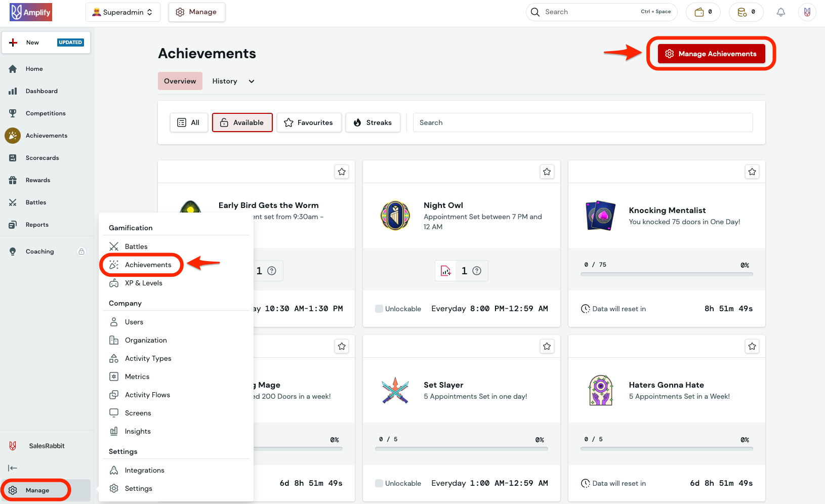Open the gift box icon in the header
The width and height of the screenshot is (825, 504).
tap(703, 12)
